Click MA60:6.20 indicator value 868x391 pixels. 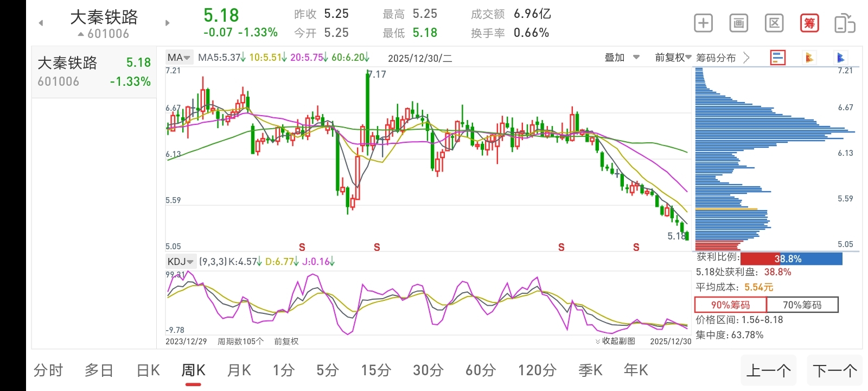click(x=350, y=58)
